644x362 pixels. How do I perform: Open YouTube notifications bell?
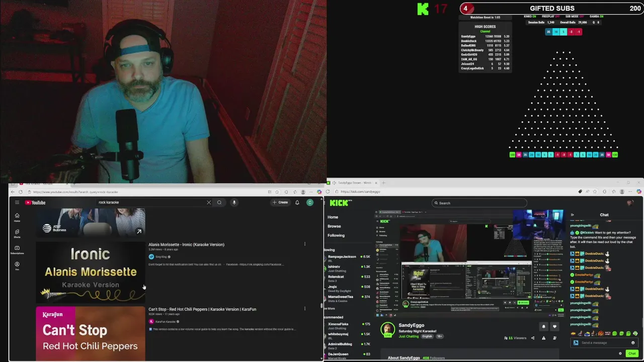tap(297, 203)
